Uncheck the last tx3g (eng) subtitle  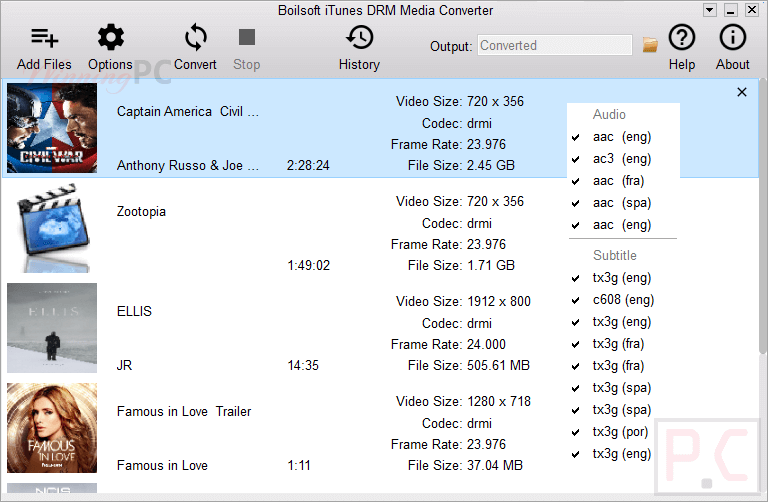click(576, 455)
